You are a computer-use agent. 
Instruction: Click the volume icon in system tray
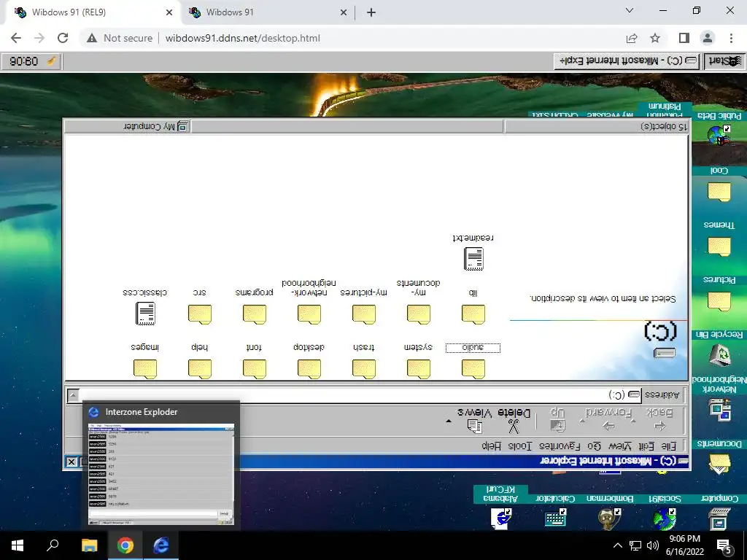click(653, 545)
